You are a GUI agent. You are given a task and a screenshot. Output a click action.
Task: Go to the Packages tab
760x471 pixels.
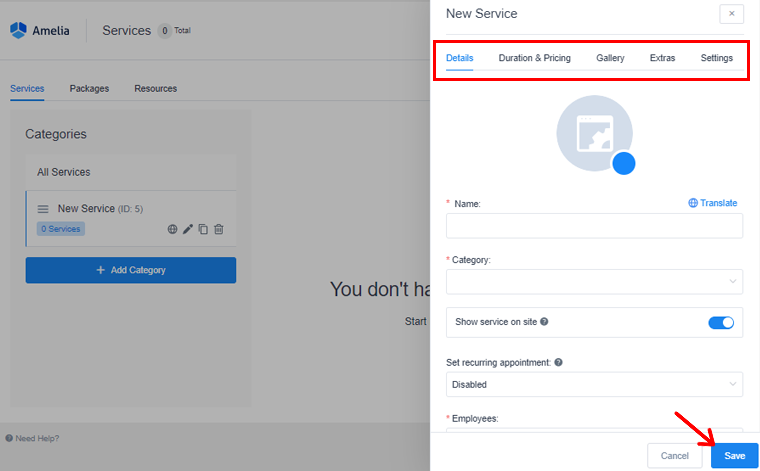pyautogui.click(x=89, y=89)
